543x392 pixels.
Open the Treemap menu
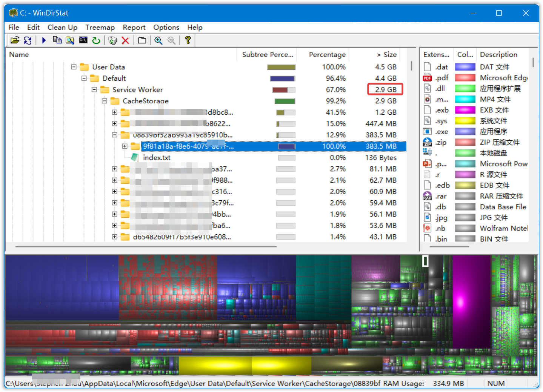(100, 27)
